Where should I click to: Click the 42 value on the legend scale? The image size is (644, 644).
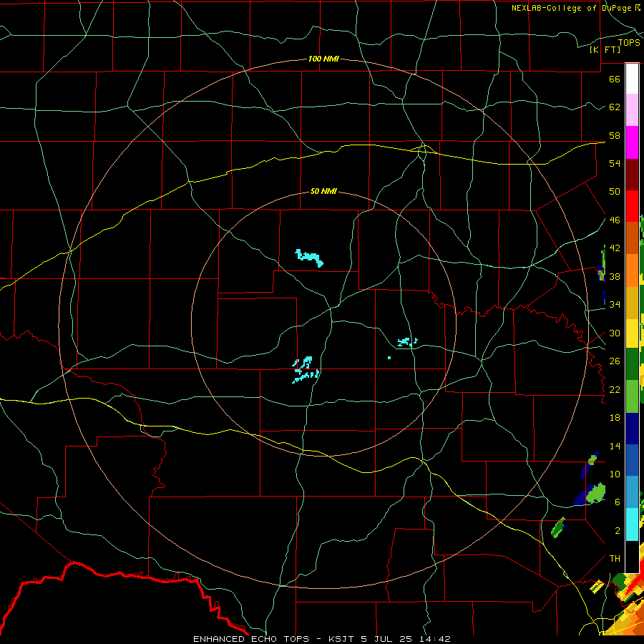615,248
